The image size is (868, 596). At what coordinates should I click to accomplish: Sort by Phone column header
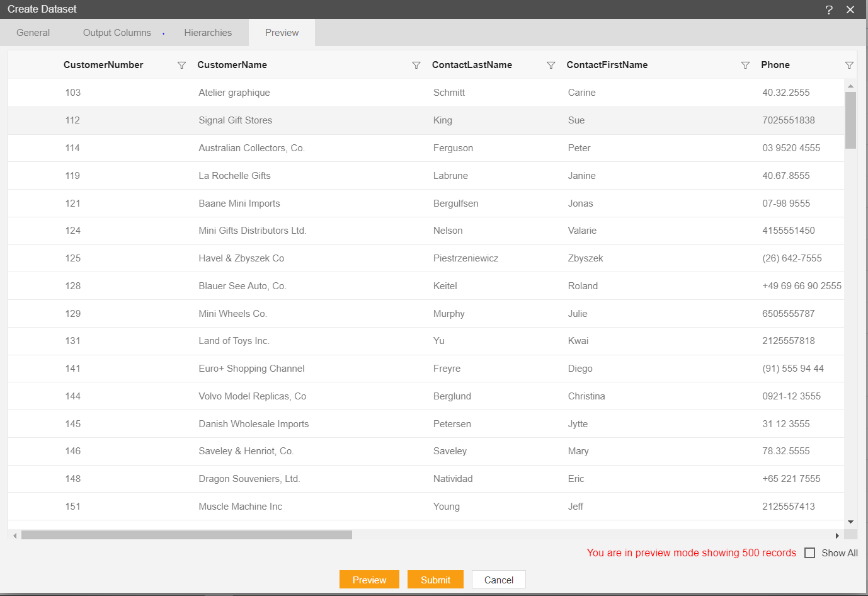pyautogui.click(x=775, y=65)
